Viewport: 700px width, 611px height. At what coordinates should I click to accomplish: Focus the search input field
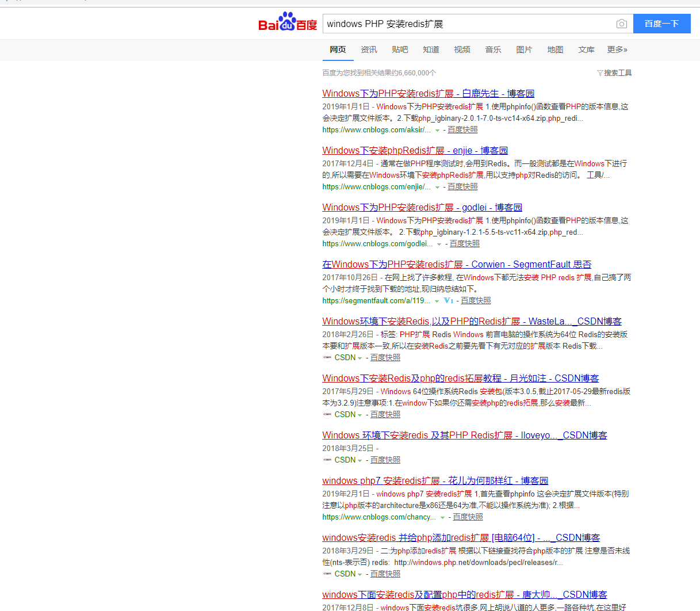click(x=469, y=24)
